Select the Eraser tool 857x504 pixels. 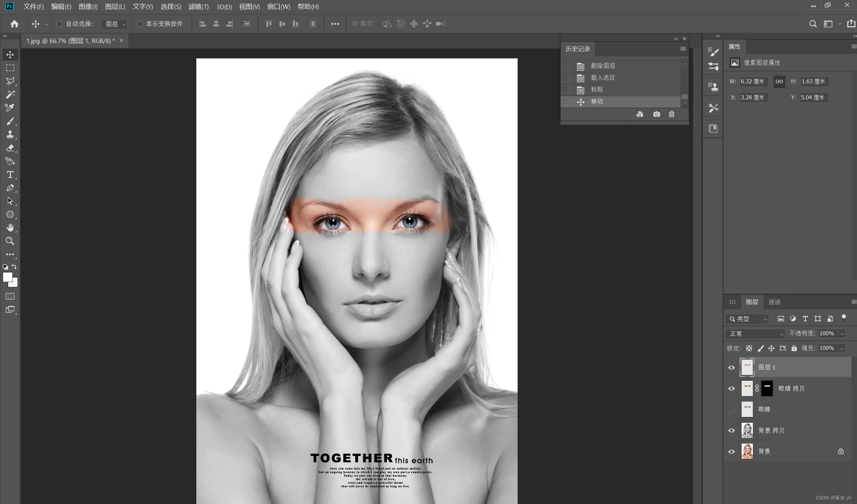10,148
